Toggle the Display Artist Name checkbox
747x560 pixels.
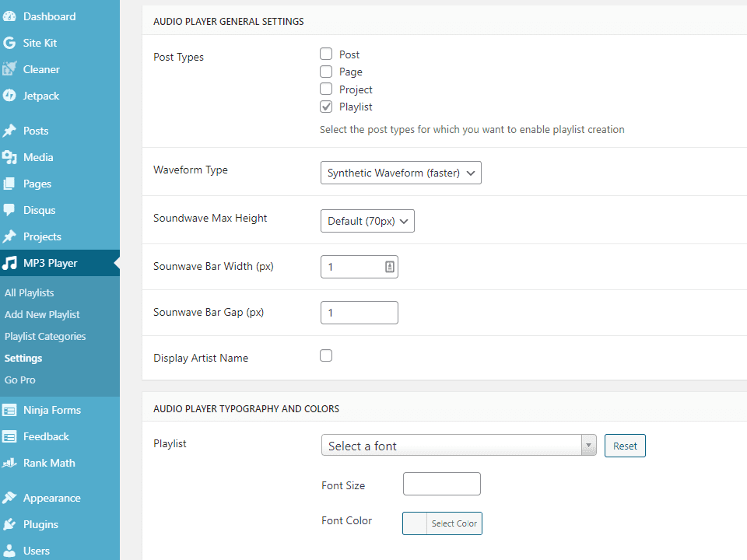326,355
